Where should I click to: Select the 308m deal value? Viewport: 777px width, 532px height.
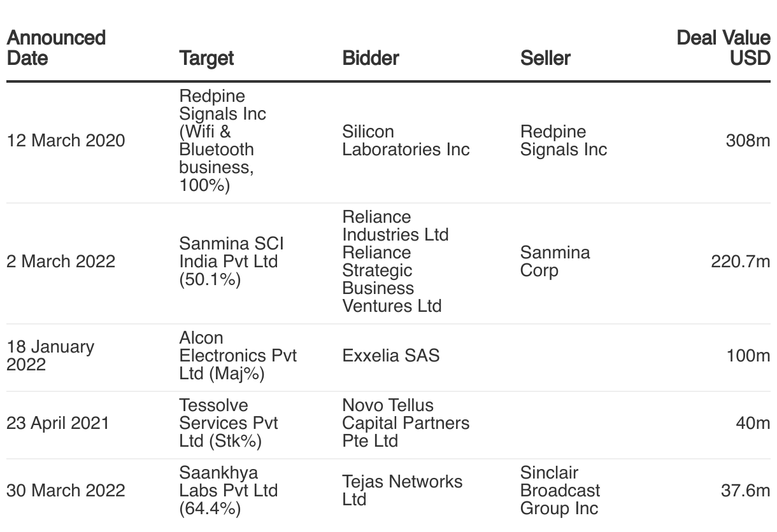(x=748, y=141)
